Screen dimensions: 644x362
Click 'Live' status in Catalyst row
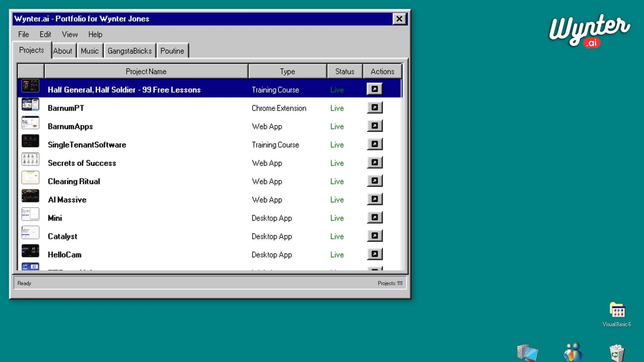coord(337,236)
